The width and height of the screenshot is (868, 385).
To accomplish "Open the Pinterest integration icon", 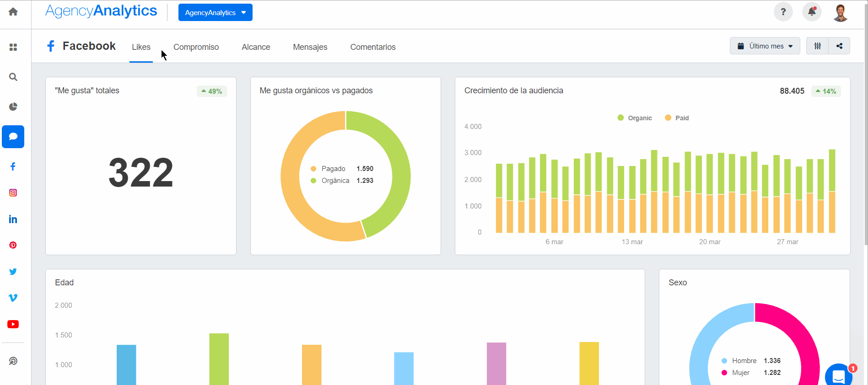I will [13, 245].
